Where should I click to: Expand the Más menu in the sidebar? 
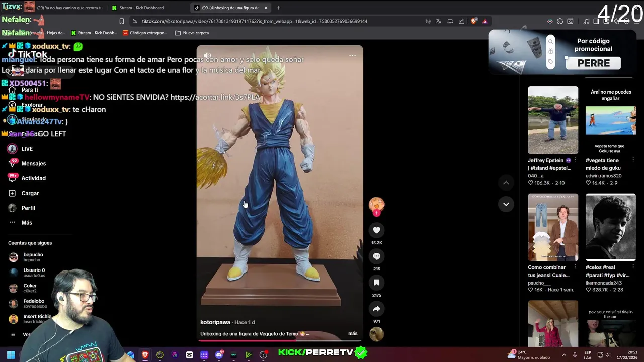(20, 222)
